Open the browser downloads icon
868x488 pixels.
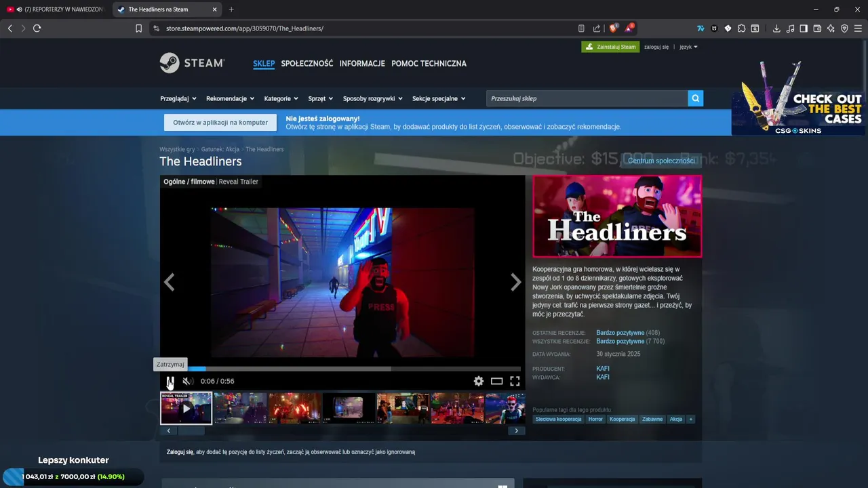pos(776,28)
